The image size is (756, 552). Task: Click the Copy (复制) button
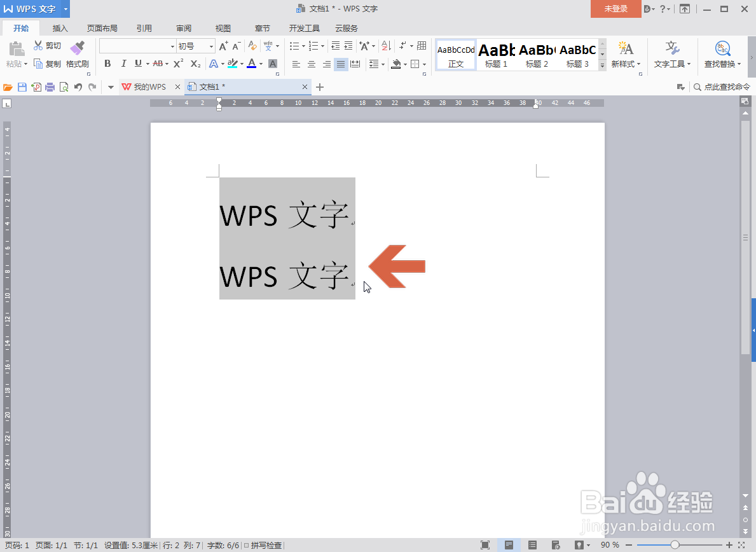(x=47, y=64)
